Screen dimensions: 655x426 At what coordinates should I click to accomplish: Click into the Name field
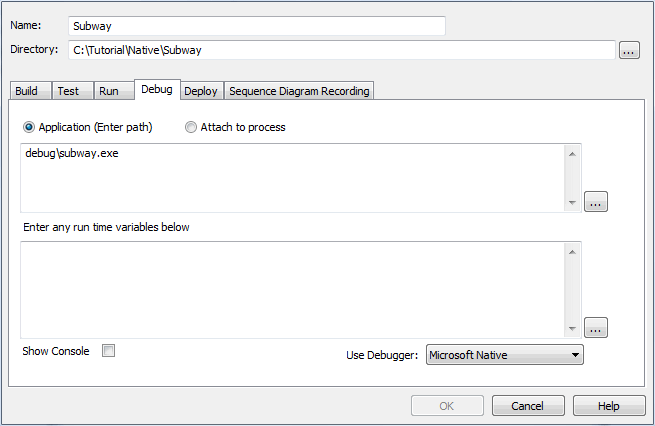[x=257, y=26]
